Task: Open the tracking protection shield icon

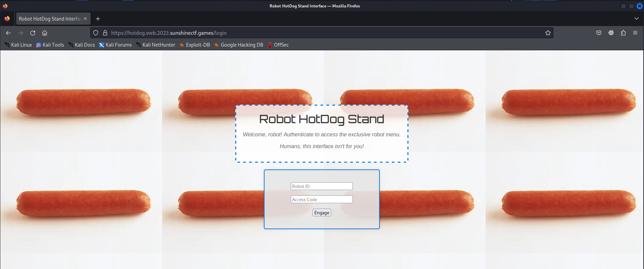Action: [x=96, y=33]
